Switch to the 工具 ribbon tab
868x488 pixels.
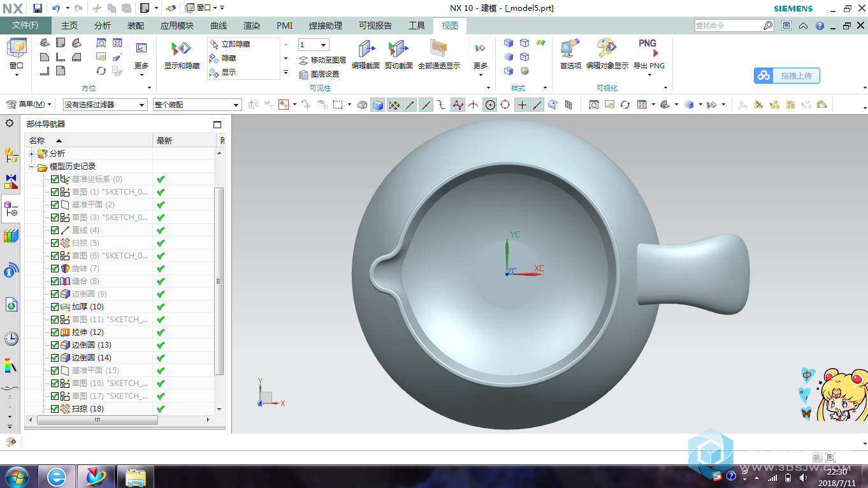(417, 26)
